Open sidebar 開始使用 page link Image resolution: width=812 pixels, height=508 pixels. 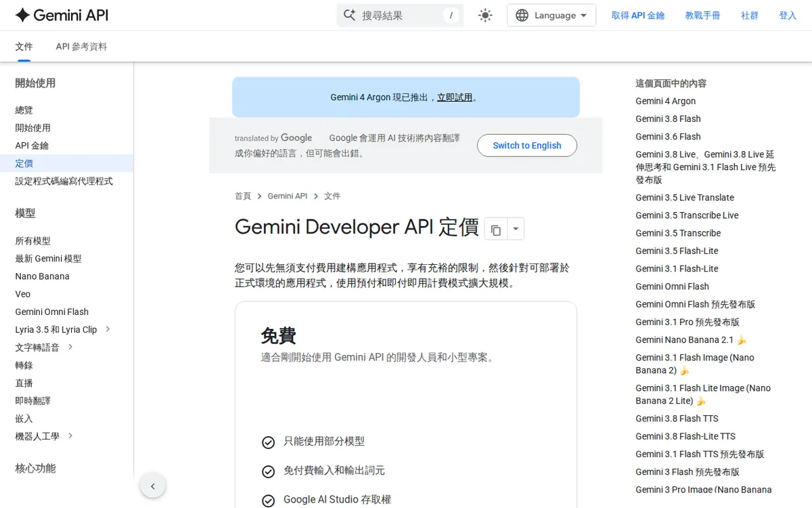point(32,127)
